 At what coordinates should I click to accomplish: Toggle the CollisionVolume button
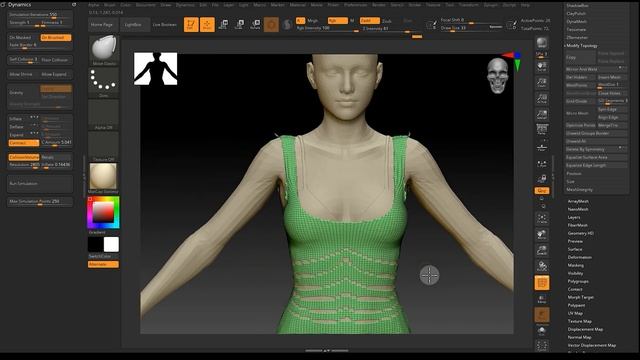(24, 157)
